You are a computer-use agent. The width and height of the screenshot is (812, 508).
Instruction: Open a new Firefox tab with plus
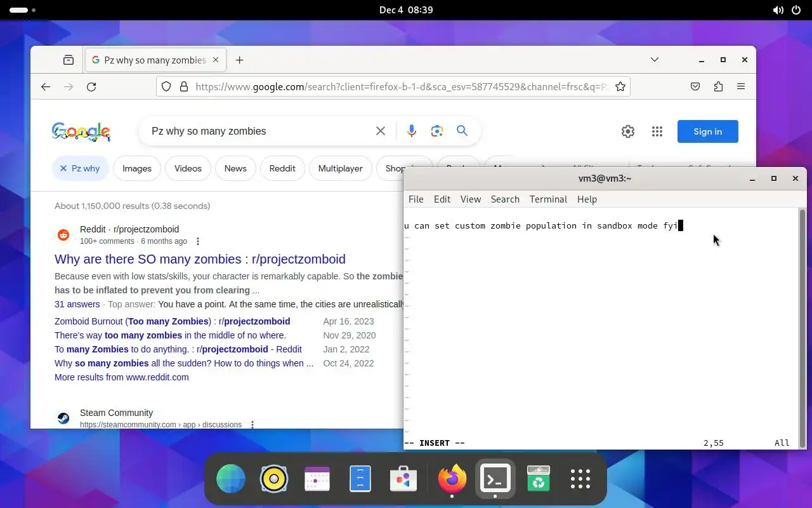click(x=239, y=60)
